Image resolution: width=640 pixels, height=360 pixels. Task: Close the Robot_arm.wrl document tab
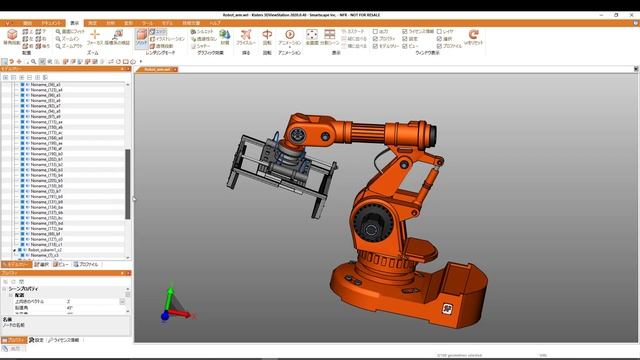pos(175,69)
